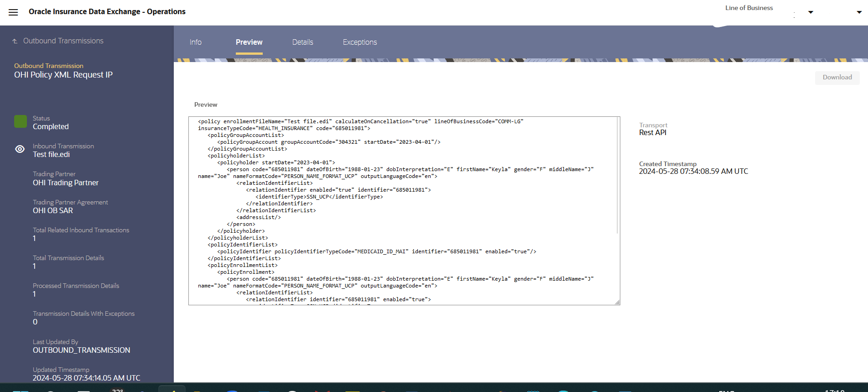Click the policyGroupAccount groupAccountCode line in preview
Screen dimensions: 868x392
pyautogui.click(x=329, y=142)
